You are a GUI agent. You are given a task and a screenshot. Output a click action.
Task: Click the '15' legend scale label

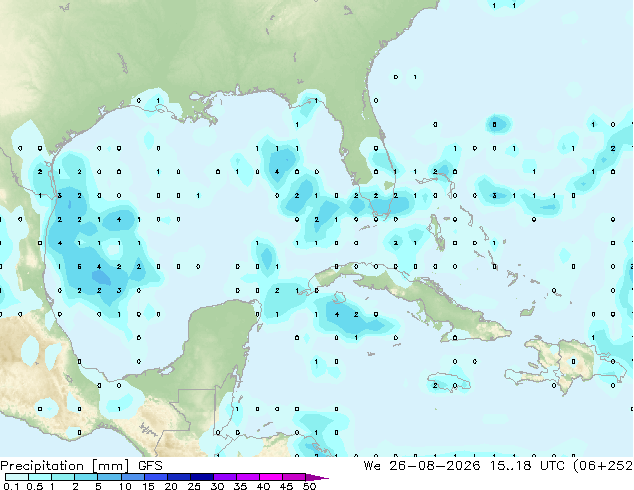[148, 486]
